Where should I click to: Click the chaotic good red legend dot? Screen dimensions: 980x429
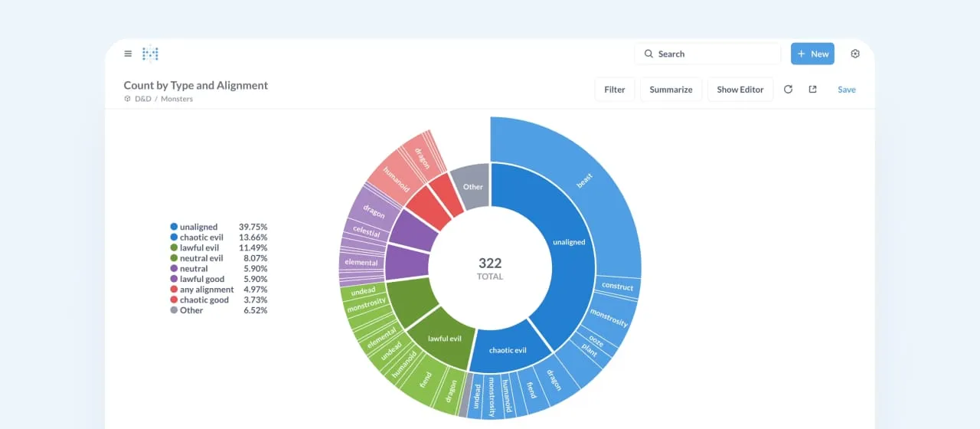174,300
